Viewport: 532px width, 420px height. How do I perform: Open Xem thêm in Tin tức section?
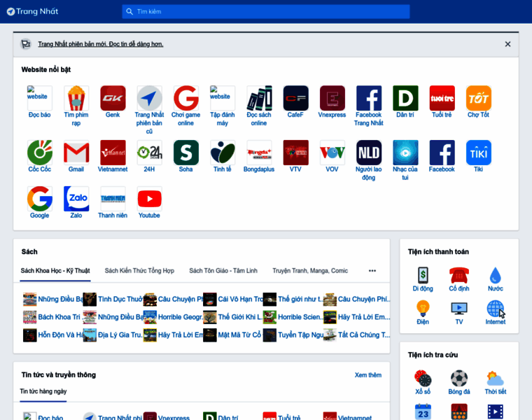368,375
